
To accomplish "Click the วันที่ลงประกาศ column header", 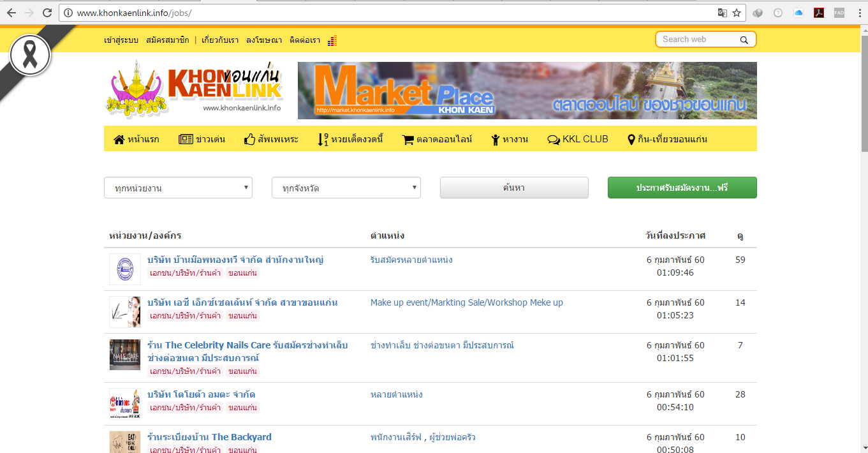I will (675, 235).
